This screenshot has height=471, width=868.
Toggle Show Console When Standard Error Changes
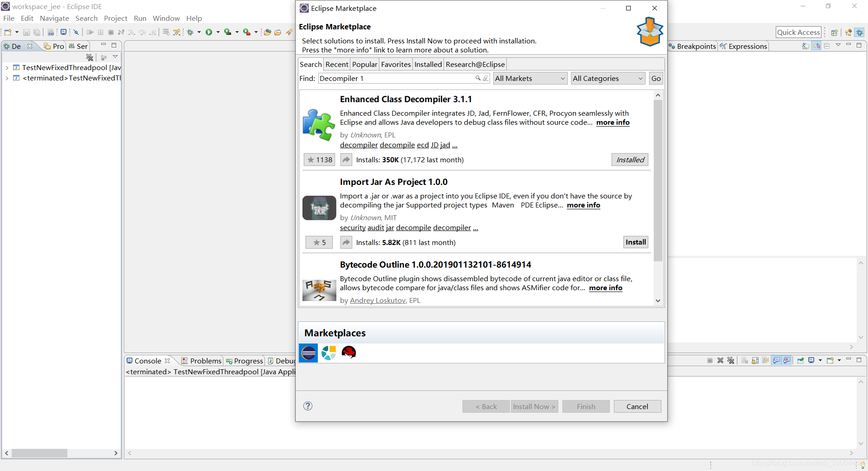tap(787, 360)
